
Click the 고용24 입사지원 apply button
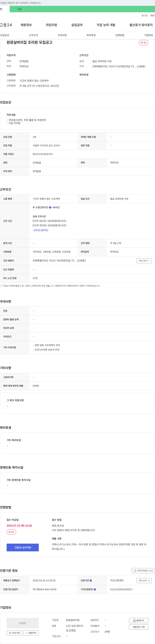coord(23,547)
